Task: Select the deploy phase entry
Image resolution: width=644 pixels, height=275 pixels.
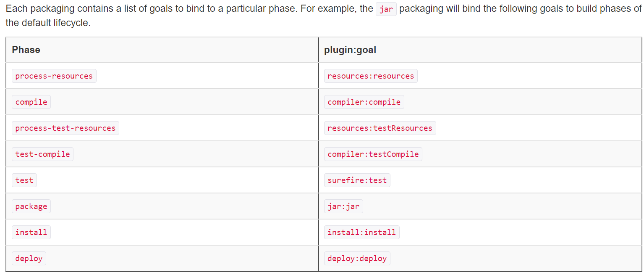Action: [x=29, y=259]
